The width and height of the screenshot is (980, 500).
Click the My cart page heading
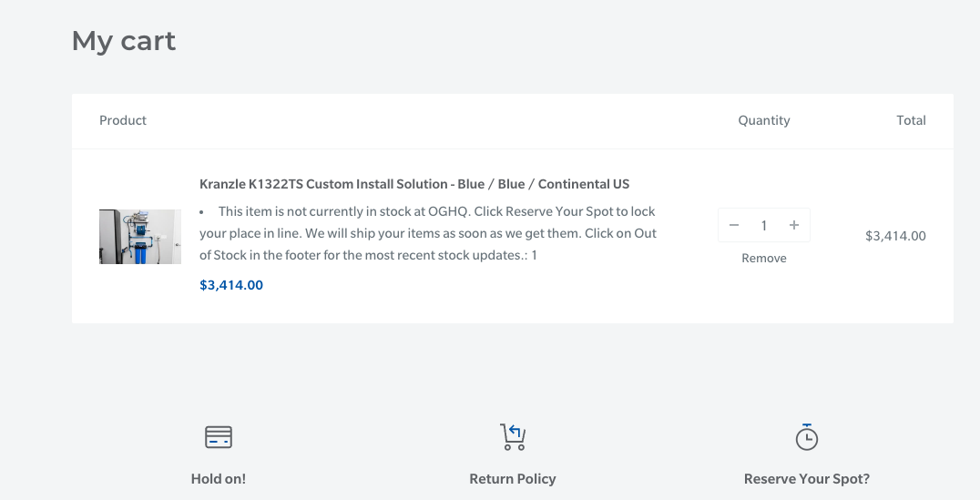pyautogui.click(x=124, y=41)
